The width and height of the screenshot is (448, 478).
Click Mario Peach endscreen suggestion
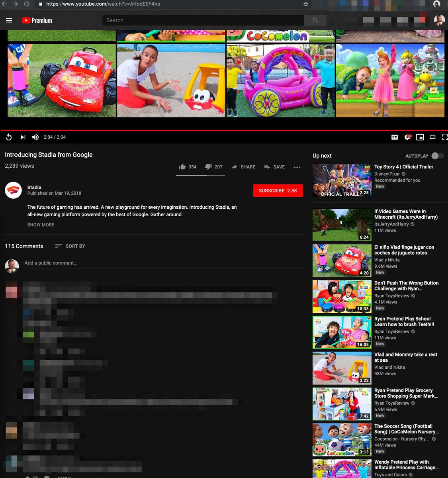[x=390, y=80]
